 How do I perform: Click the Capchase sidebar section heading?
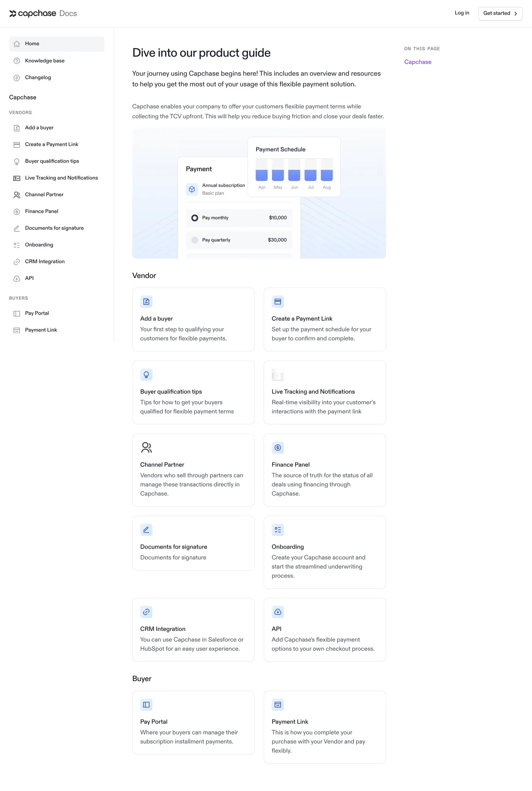tap(23, 97)
